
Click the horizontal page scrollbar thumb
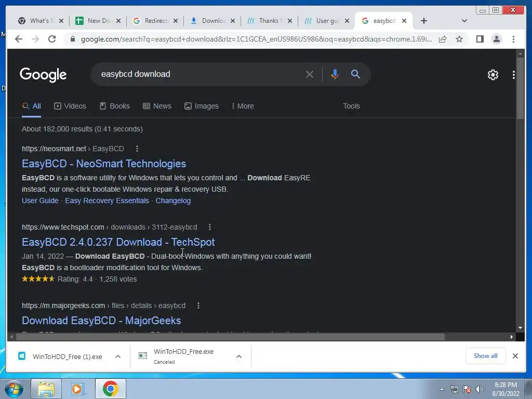point(231,337)
